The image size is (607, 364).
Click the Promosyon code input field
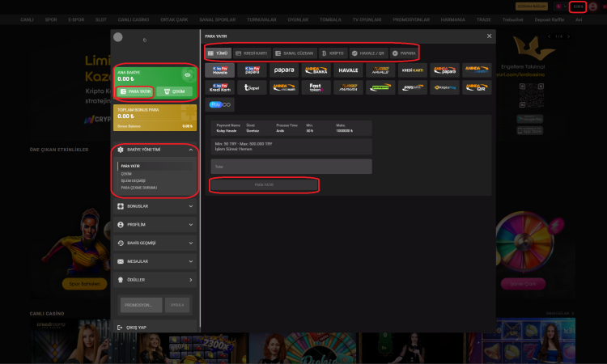(x=142, y=305)
